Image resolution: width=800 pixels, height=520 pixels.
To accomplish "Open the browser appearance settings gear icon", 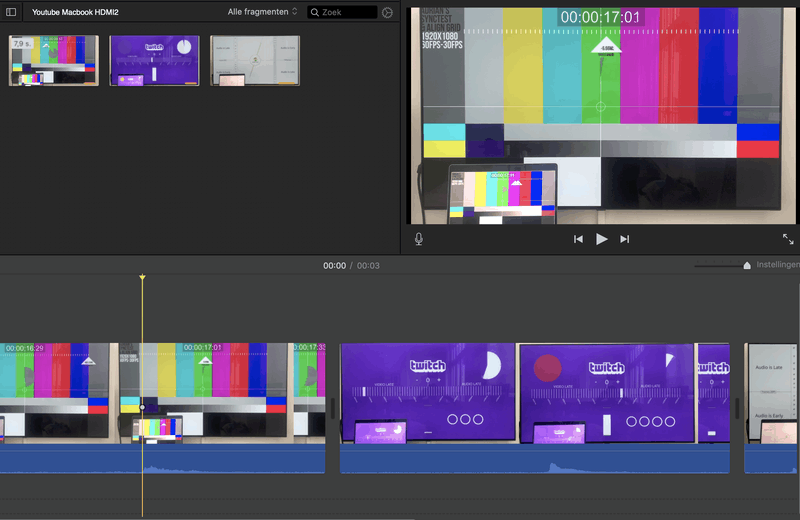I will 387,13.
